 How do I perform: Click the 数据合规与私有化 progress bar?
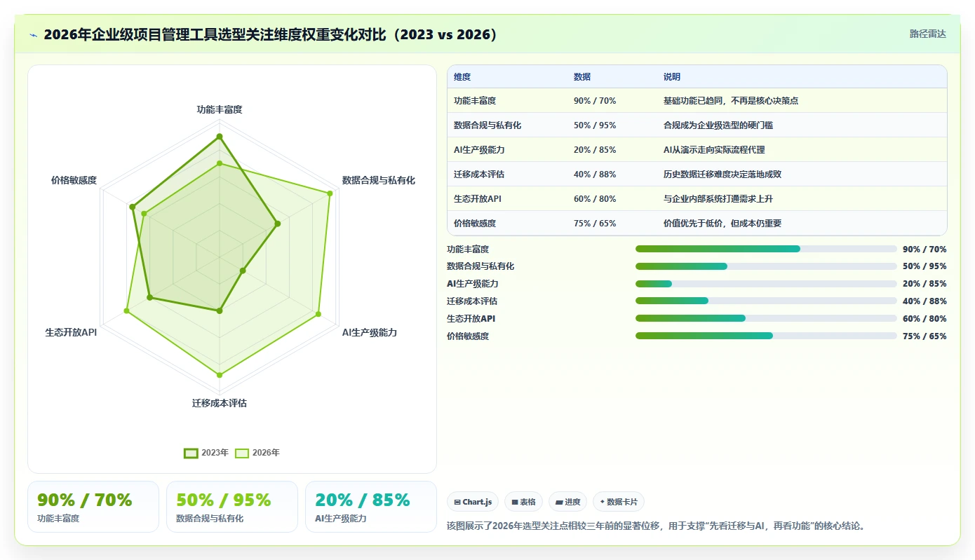pyautogui.click(x=766, y=266)
